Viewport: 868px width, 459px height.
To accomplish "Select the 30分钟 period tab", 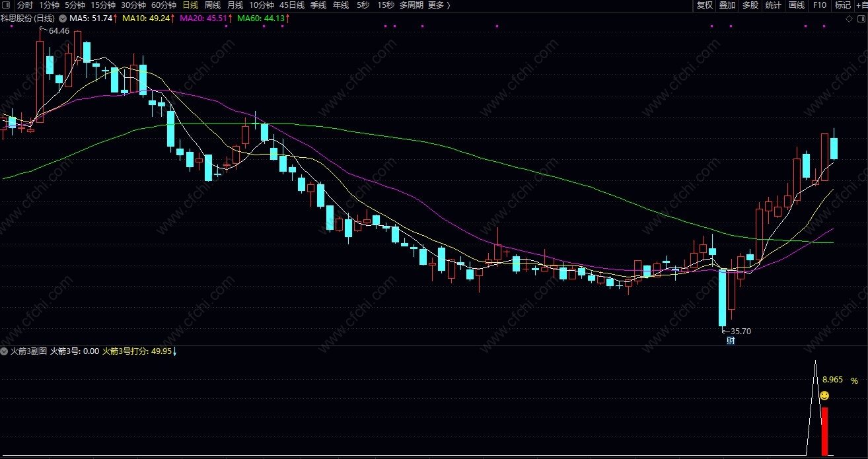I will 133,5.
